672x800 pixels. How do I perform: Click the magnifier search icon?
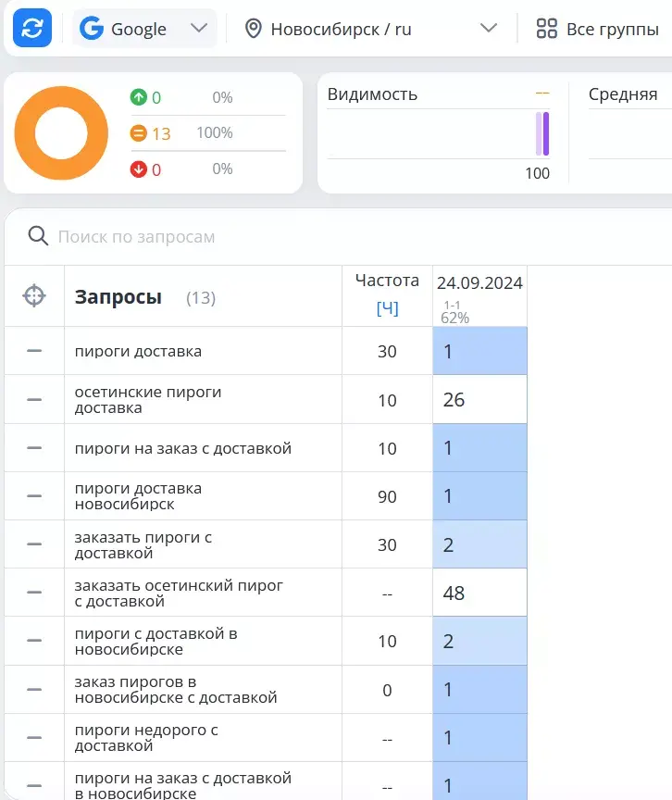[38, 236]
